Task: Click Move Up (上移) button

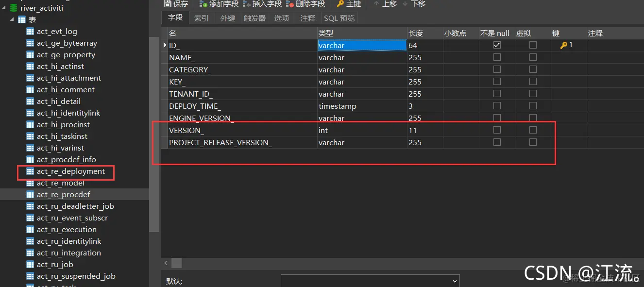Action: tap(385, 4)
